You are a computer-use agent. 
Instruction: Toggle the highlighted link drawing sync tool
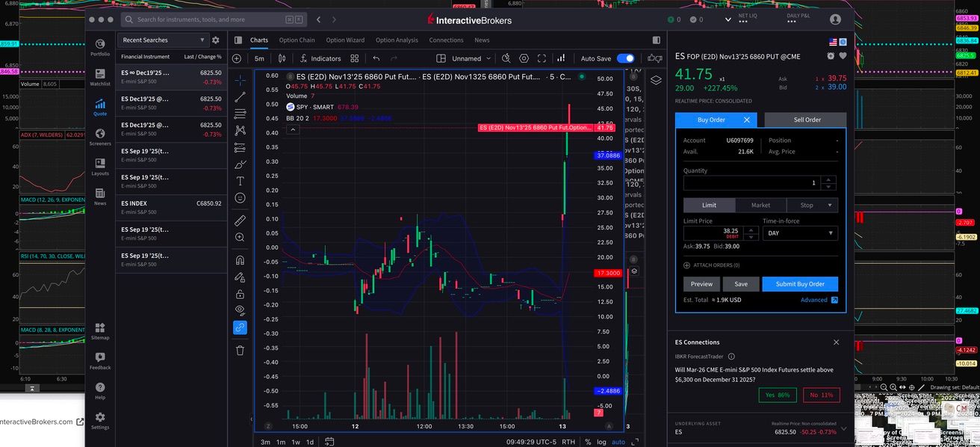240,327
